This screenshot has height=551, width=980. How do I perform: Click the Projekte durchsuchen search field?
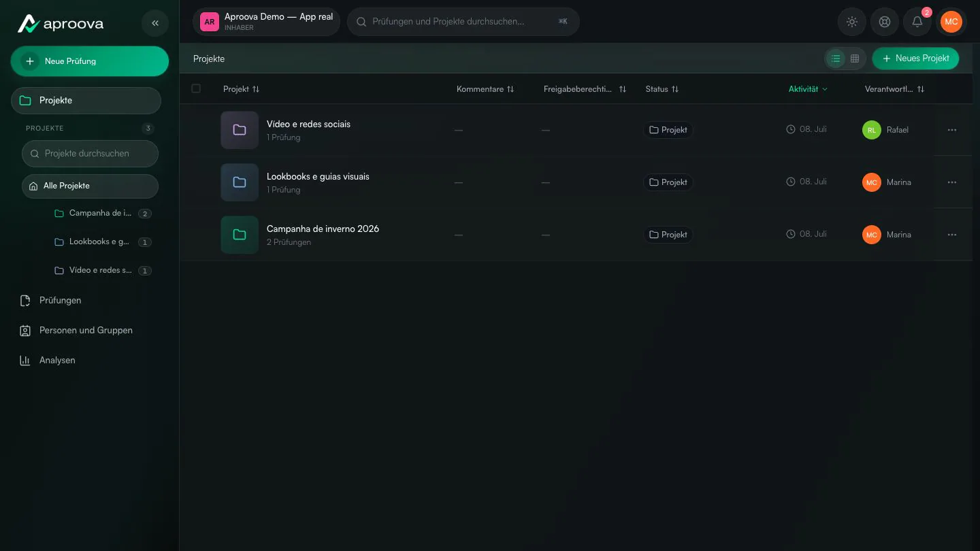[x=91, y=154]
